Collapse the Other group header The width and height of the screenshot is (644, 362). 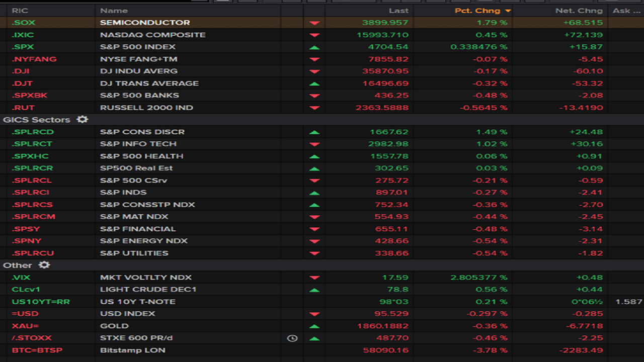click(x=18, y=265)
